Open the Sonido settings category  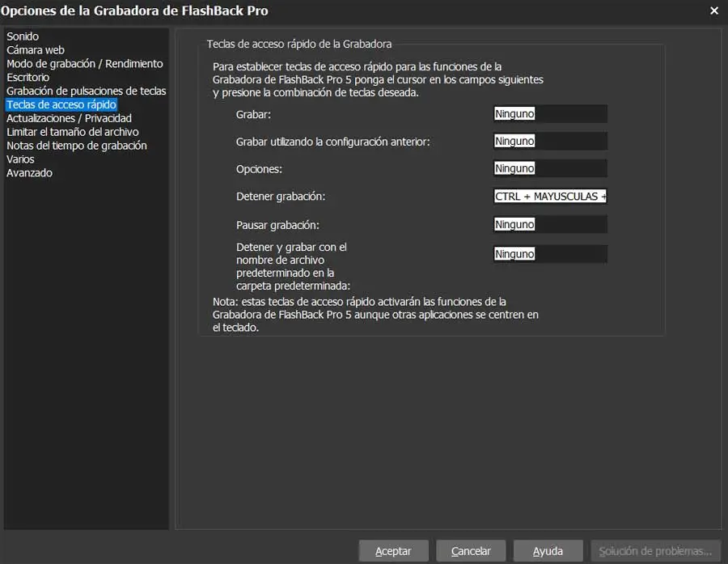coord(23,36)
